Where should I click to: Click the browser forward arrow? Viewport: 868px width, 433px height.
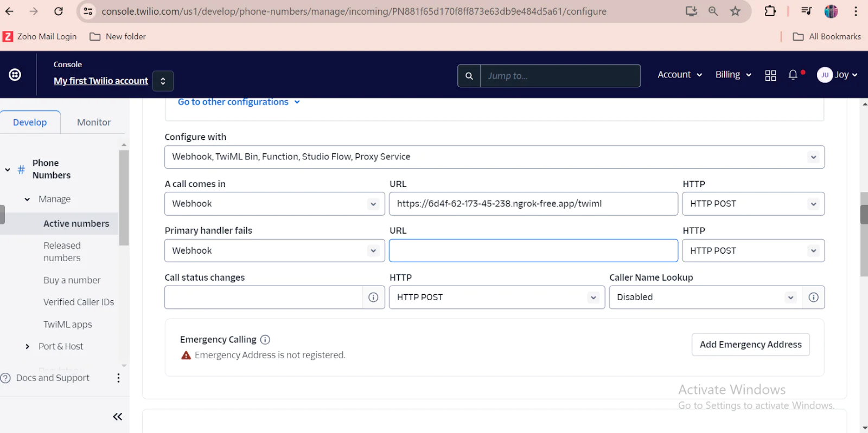(34, 11)
